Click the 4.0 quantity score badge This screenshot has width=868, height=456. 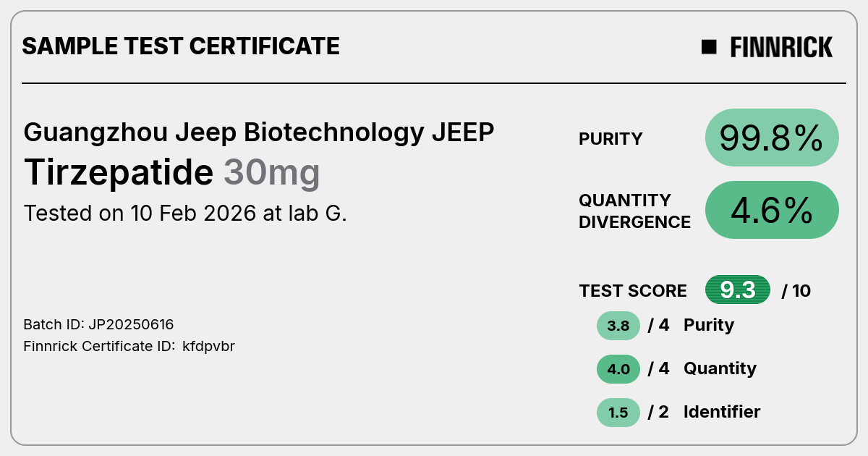point(618,369)
